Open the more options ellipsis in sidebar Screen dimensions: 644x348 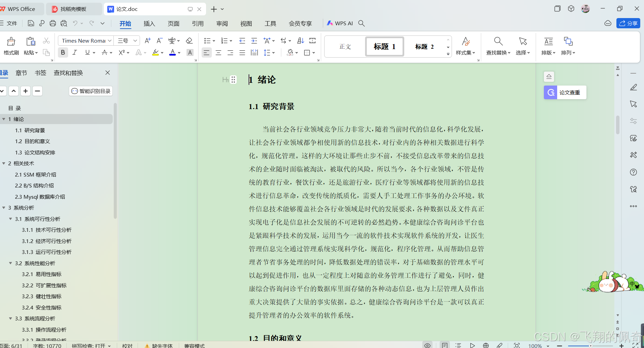(633, 206)
